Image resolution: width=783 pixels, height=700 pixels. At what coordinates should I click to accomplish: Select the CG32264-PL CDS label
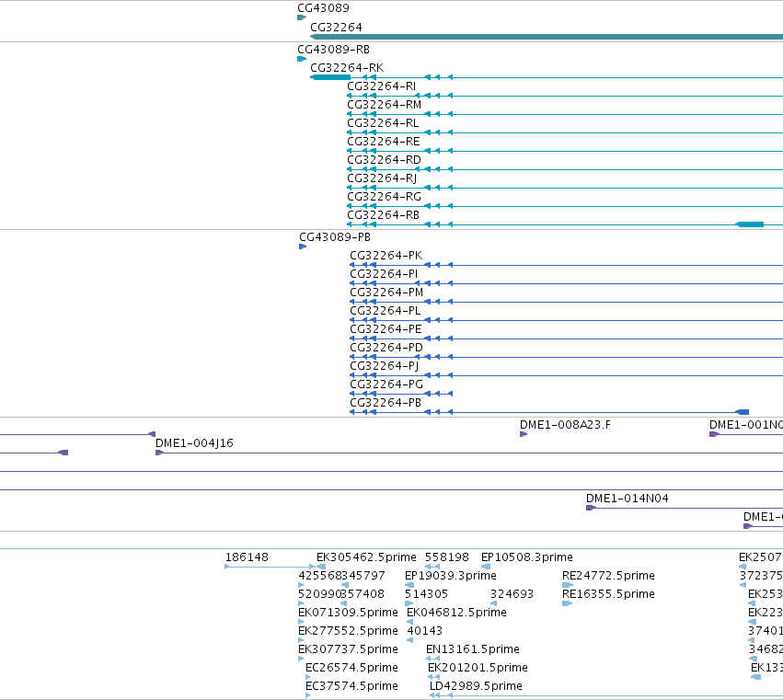pyautogui.click(x=385, y=311)
